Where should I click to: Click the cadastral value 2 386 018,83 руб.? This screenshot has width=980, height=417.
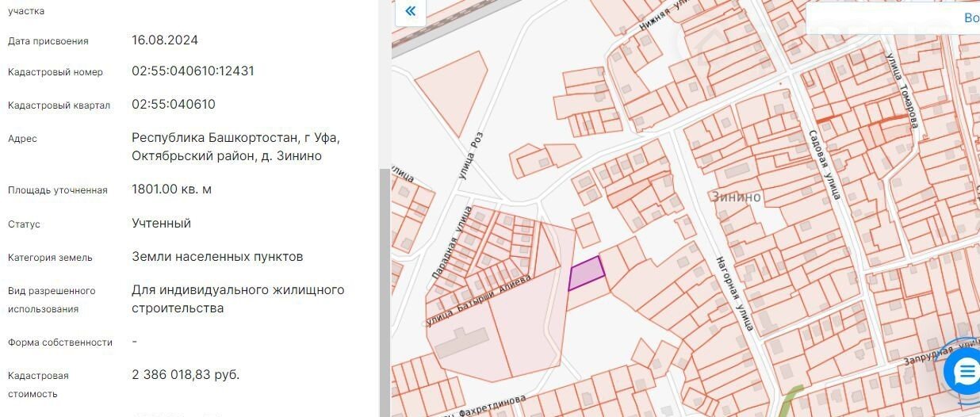coord(186,375)
